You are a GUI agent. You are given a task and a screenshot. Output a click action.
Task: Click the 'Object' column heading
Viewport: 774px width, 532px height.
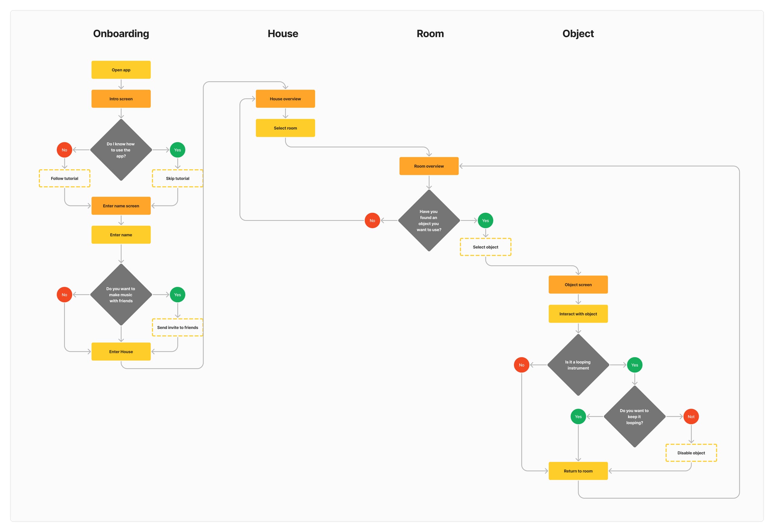[x=578, y=34]
